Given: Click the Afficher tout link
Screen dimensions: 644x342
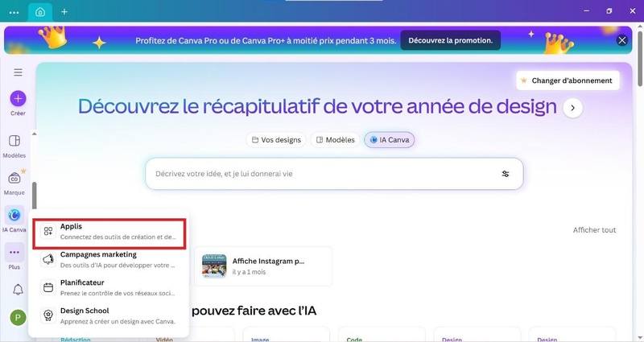Looking at the screenshot, I should click(594, 230).
